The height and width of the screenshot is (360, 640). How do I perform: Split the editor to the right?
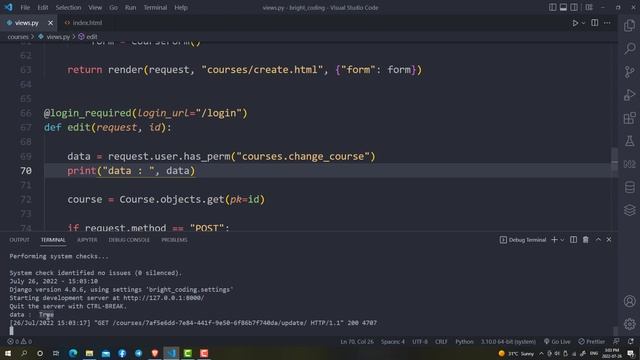(x=595, y=23)
